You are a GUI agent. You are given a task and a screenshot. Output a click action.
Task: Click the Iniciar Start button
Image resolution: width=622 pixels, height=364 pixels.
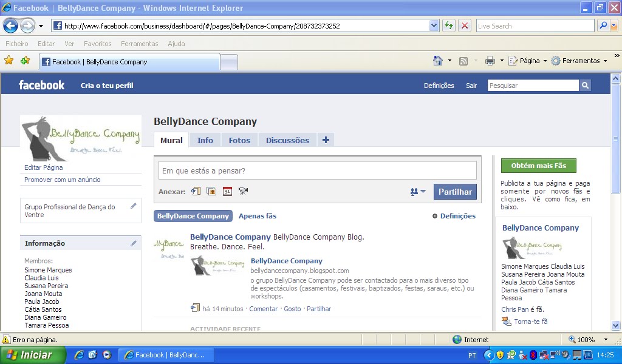click(x=32, y=355)
